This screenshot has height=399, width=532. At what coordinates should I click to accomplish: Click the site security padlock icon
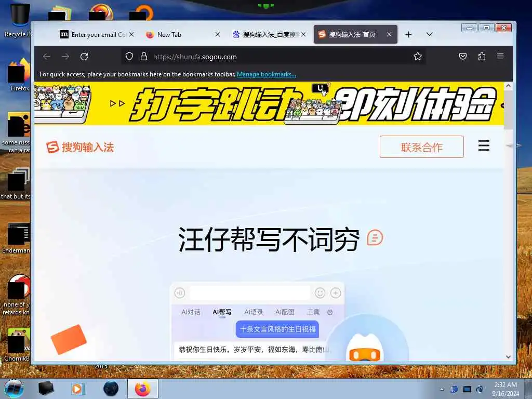pos(144,56)
